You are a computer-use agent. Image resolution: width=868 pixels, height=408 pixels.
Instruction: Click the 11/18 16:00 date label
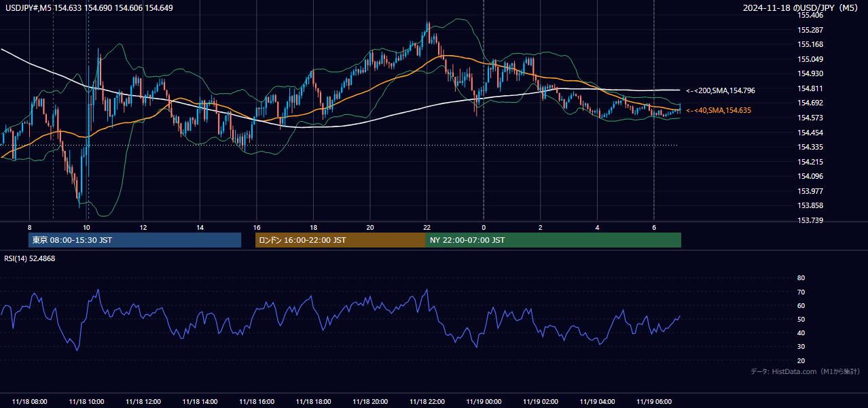click(257, 402)
